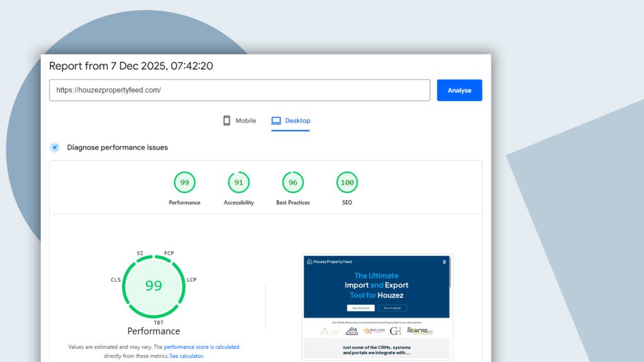Open the Best Practices 96 score gauge

pyautogui.click(x=293, y=183)
